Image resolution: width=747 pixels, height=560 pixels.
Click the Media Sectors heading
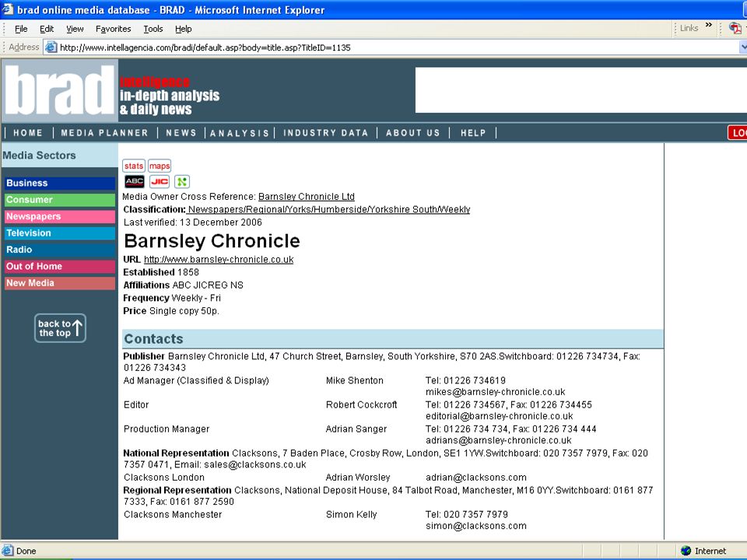coord(39,156)
